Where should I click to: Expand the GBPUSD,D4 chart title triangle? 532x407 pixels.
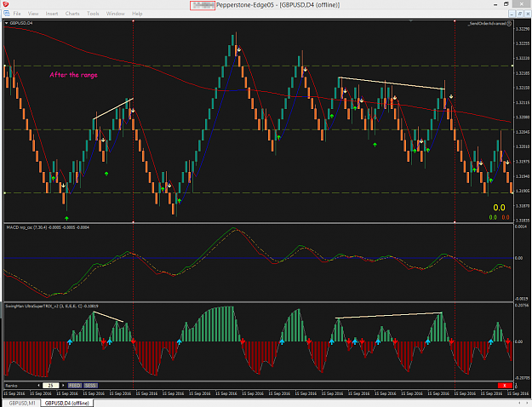(x=7, y=23)
